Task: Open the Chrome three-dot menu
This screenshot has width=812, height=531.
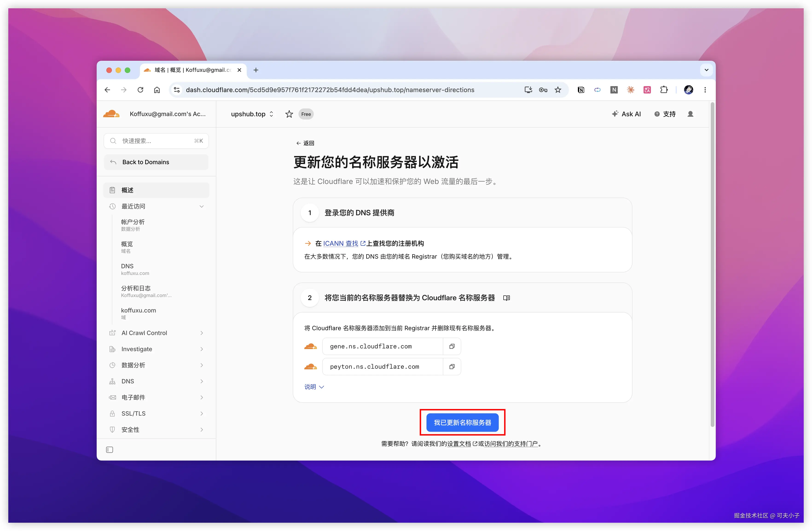Action: [x=705, y=90]
